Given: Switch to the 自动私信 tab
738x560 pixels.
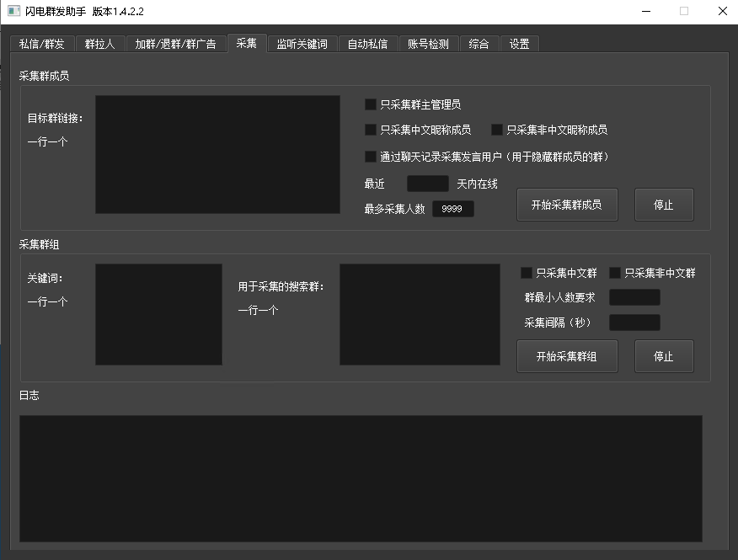Looking at the screenshot, I should [367, 44].
